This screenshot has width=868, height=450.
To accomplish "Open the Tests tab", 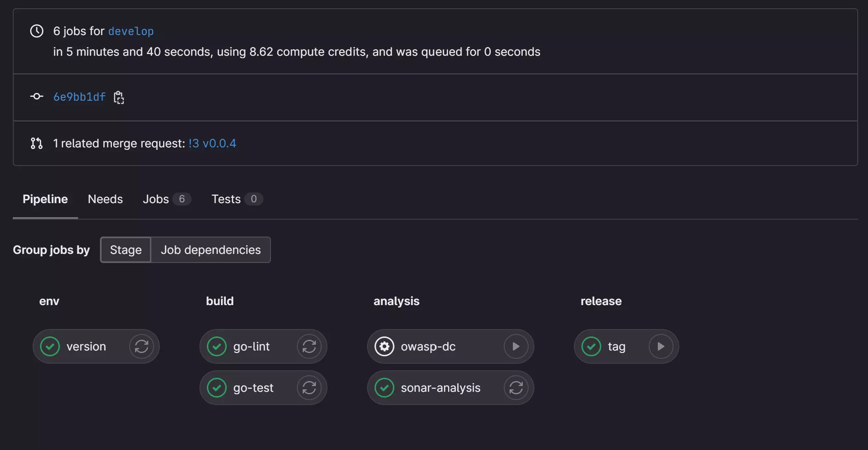I will [237, 199].
